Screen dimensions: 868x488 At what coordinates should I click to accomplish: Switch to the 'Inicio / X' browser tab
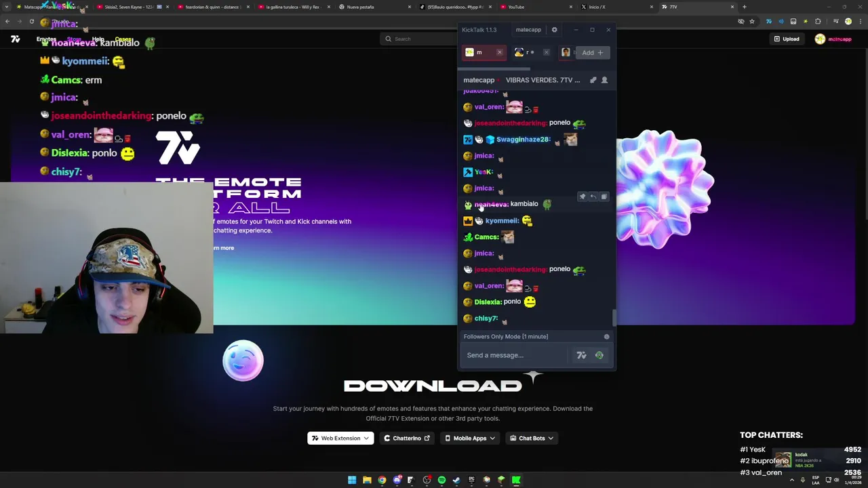tap(616, 7)
